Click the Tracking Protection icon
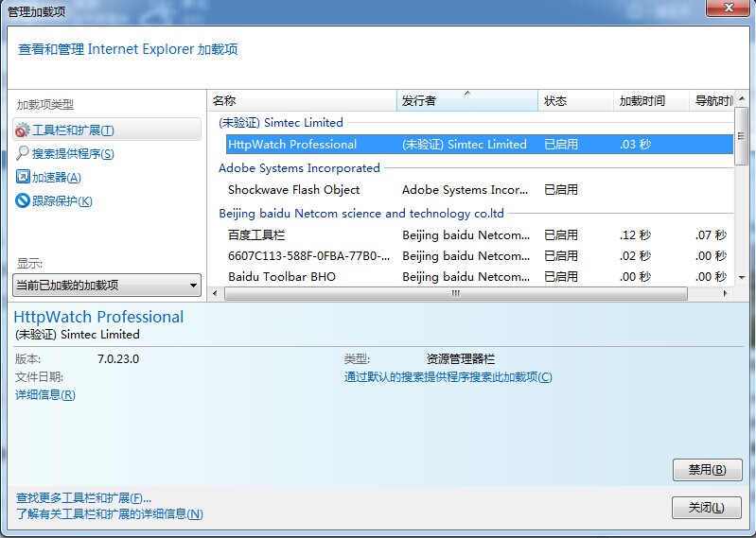 23,200
